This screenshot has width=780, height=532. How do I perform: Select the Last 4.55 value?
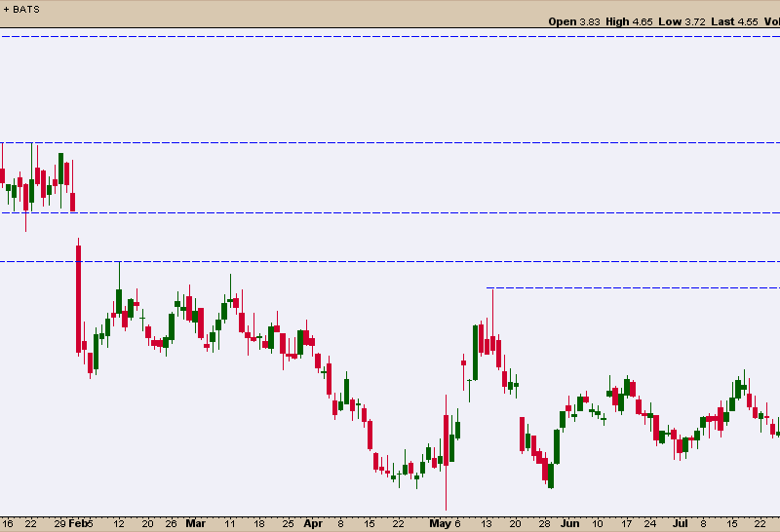point(734,21)
